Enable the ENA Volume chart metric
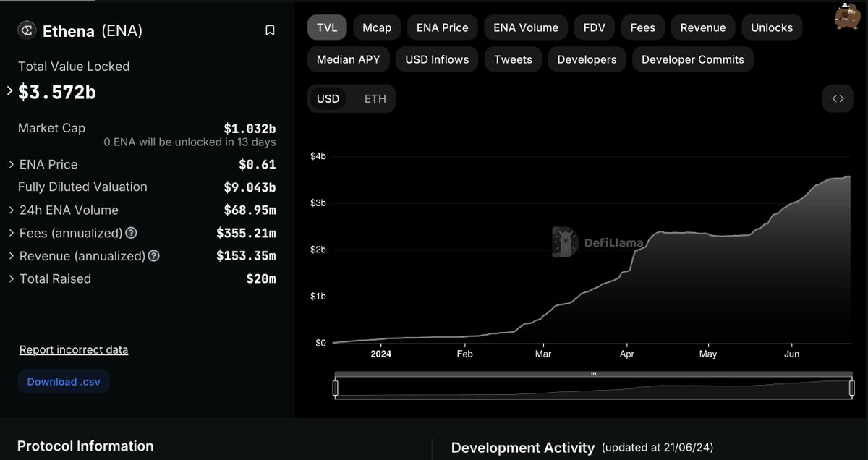 pyautogui.click(x=526, y=27)
